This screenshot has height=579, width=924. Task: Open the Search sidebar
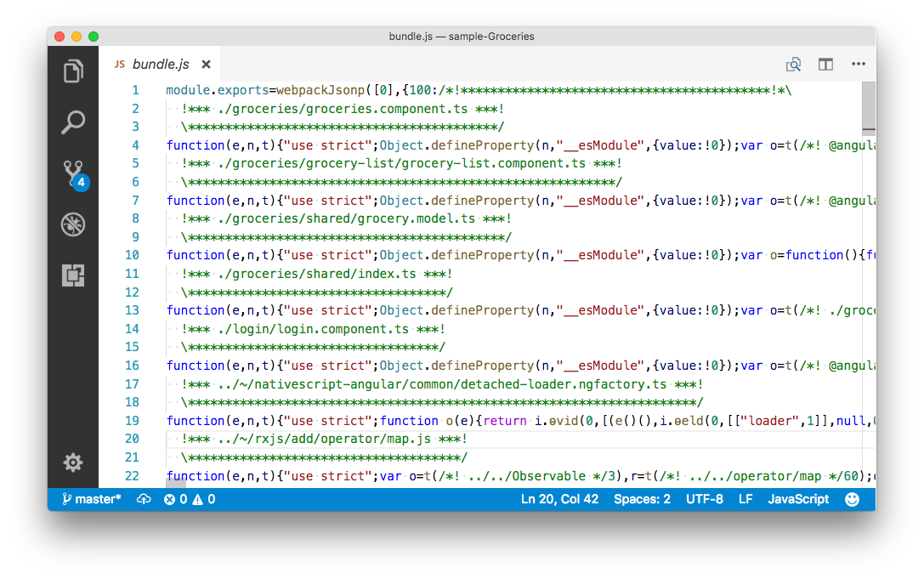click(73, 122)
